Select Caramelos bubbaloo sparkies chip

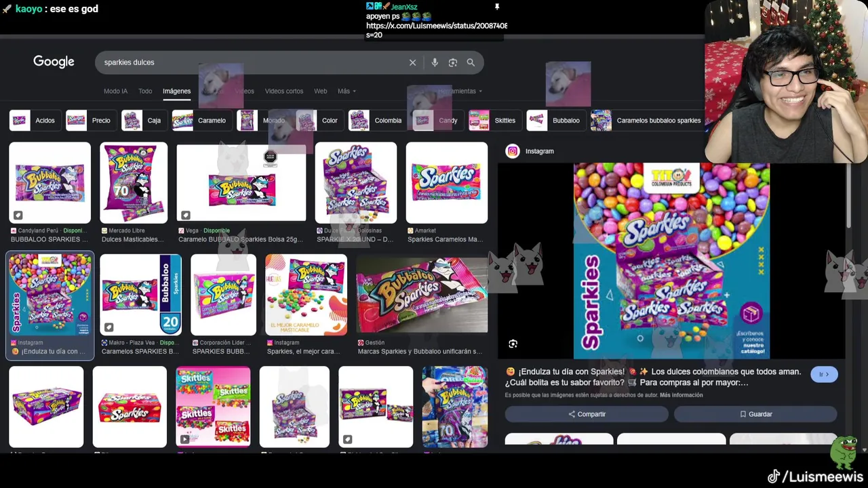(647, 121)
